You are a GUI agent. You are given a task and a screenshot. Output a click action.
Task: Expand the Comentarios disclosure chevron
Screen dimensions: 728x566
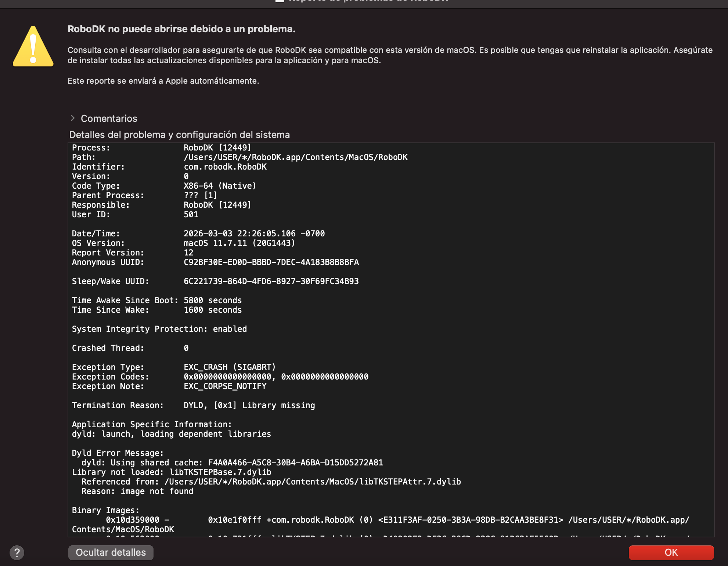73,118
